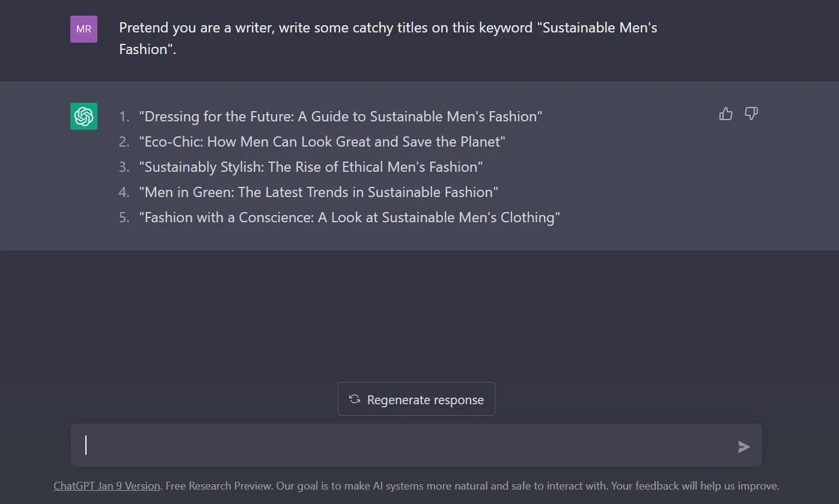
Task: Click the "Dressing for the Future" title
Action: (340, 117)
